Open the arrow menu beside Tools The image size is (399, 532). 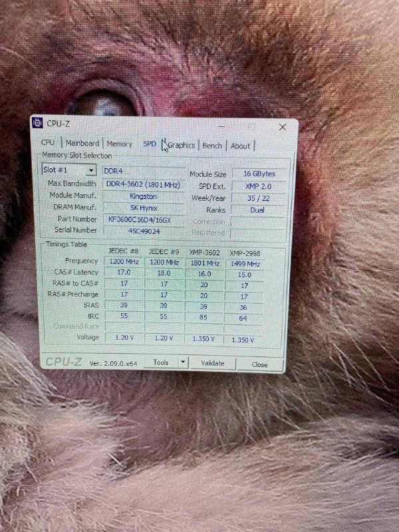[184, 363]
